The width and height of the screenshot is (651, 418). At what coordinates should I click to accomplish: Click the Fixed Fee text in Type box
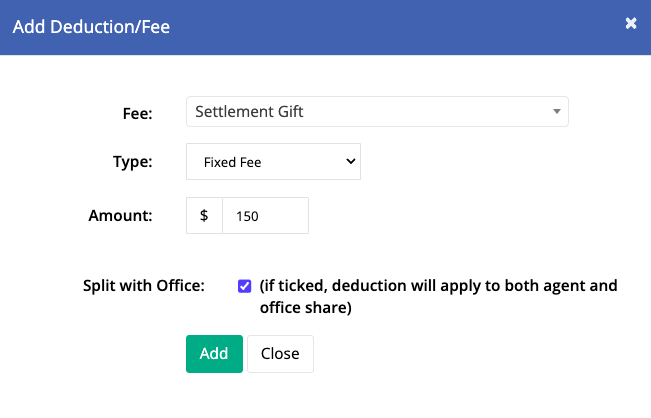click(232, 162)
